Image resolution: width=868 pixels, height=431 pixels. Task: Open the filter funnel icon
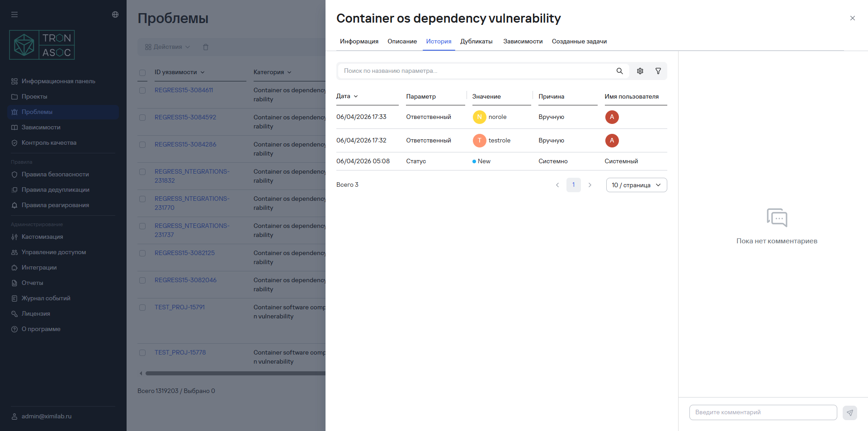(x=658, y=71)
